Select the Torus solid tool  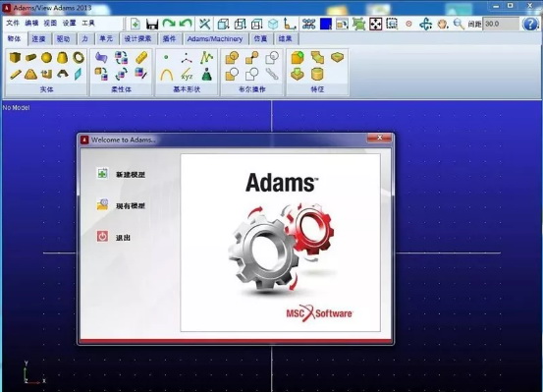tap(79, 57)
